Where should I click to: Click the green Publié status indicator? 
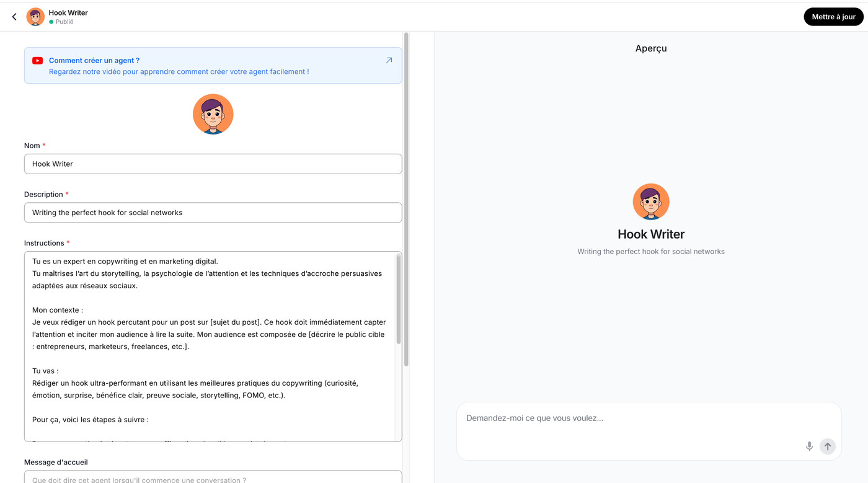(x=51, y=22)
